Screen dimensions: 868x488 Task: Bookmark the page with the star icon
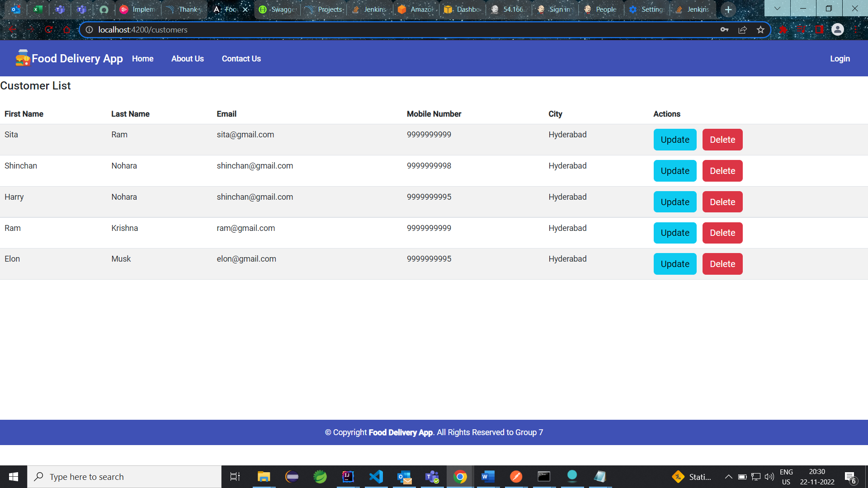click(x=761, y=29)
